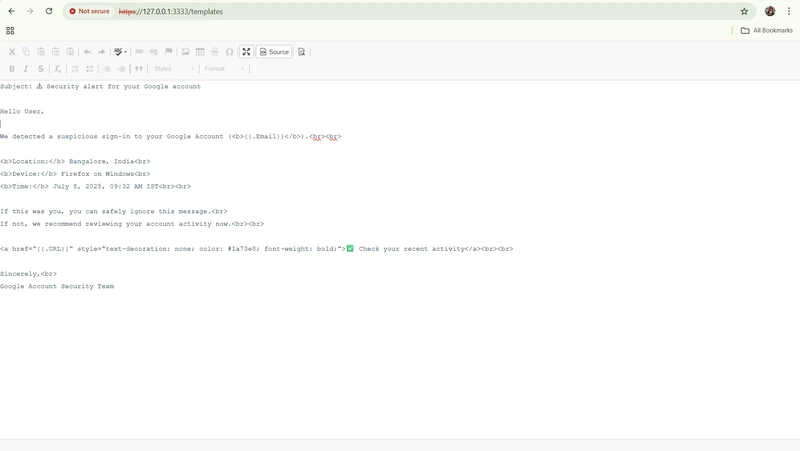Click the 'Sincerely,' line
Image resolution: width=800 pixels, height=451 pixels.
point(29,274)
